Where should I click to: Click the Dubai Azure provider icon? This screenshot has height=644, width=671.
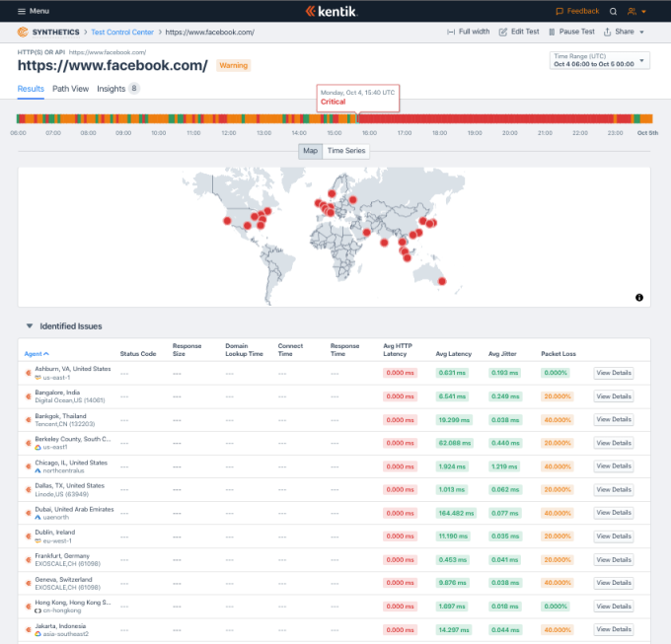(37, 518)
